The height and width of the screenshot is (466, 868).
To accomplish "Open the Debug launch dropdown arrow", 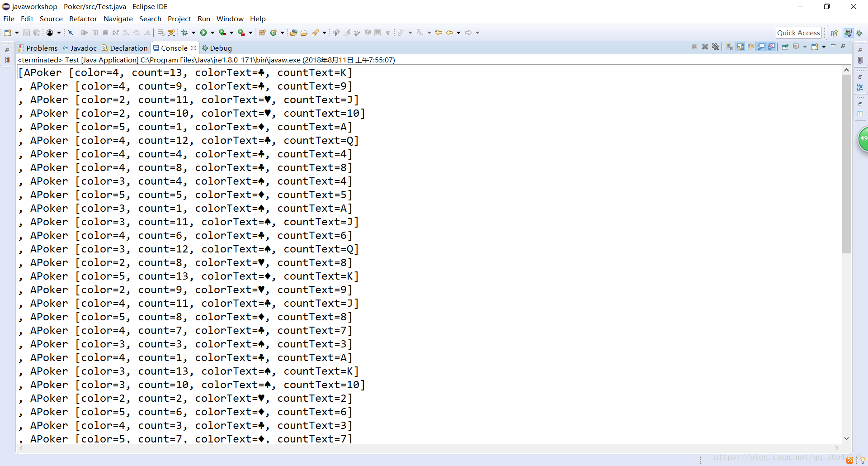I will pos(193,33).
